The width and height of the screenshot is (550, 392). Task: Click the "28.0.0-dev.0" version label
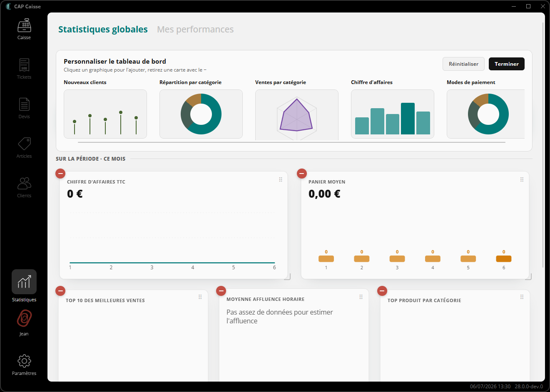(x=529, y=387)
